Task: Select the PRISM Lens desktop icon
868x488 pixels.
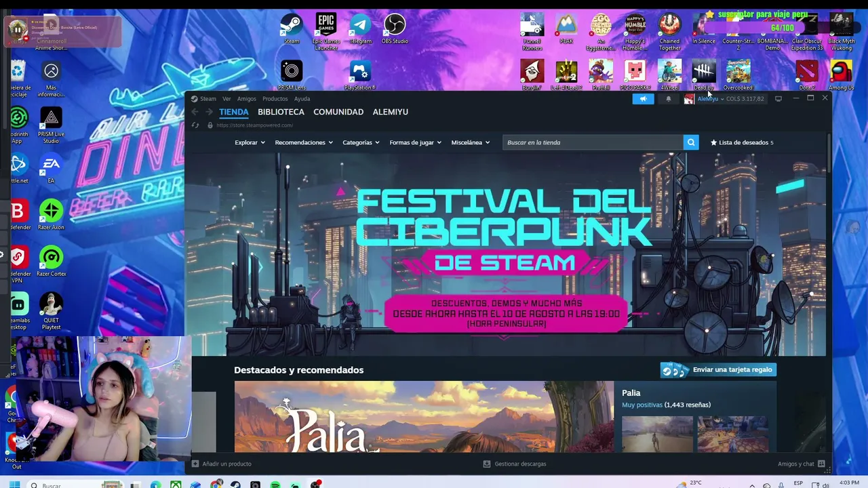Action: (292, 75)
